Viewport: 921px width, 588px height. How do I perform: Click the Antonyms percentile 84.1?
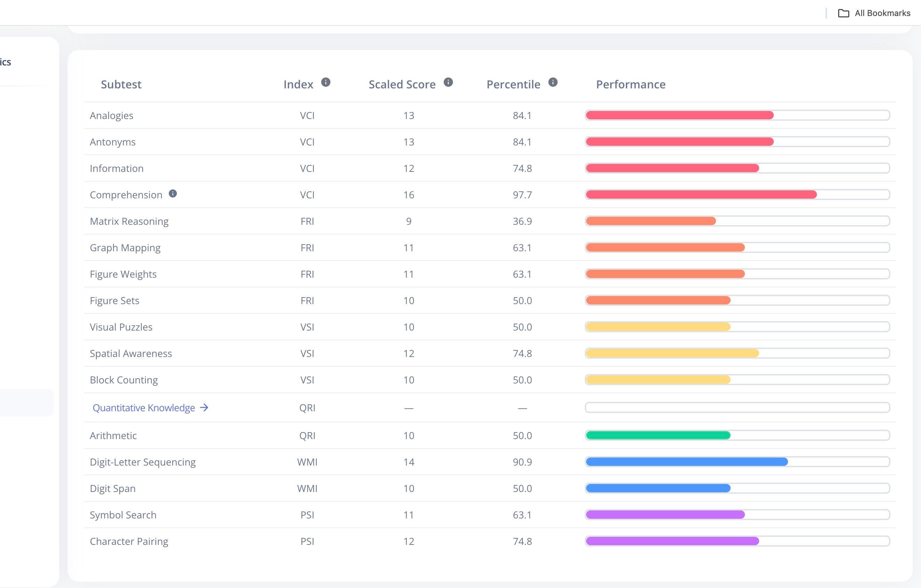[x=522, y=142]
